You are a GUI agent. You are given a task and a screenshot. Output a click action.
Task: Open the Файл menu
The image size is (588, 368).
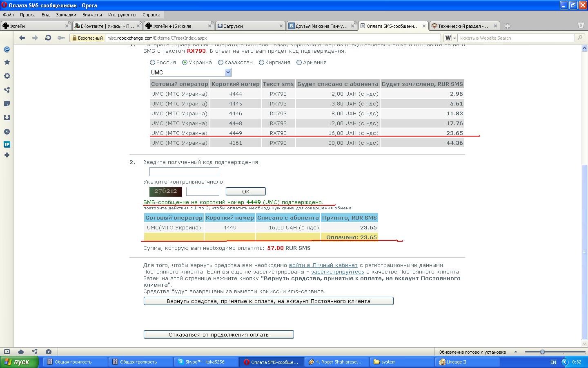[x=8, y=15]
